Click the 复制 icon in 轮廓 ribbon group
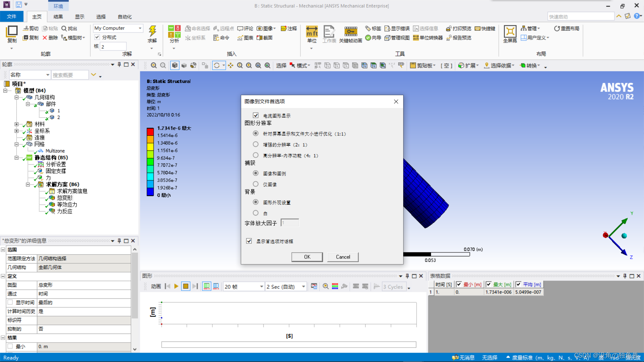 [12, 32]
